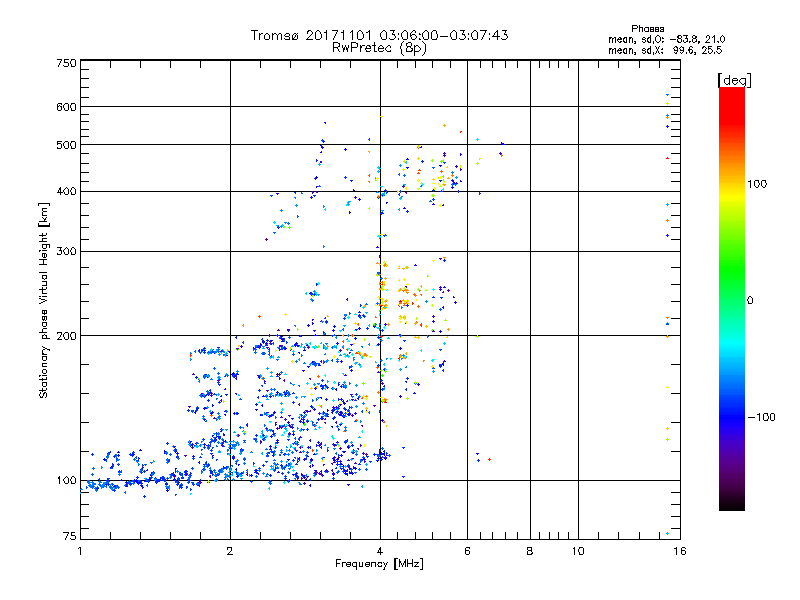Screen dimensions: 800x600
Task: Click the x-axis tick label '1'
Action: click(x=80, y=551)
